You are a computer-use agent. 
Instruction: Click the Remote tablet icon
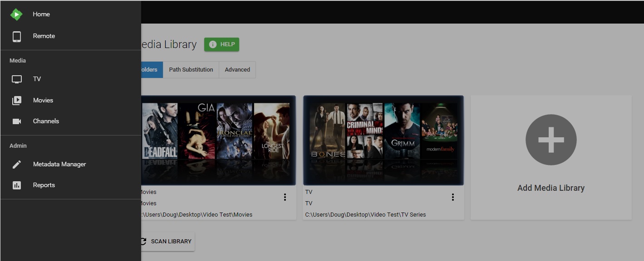tap(17, 36)
